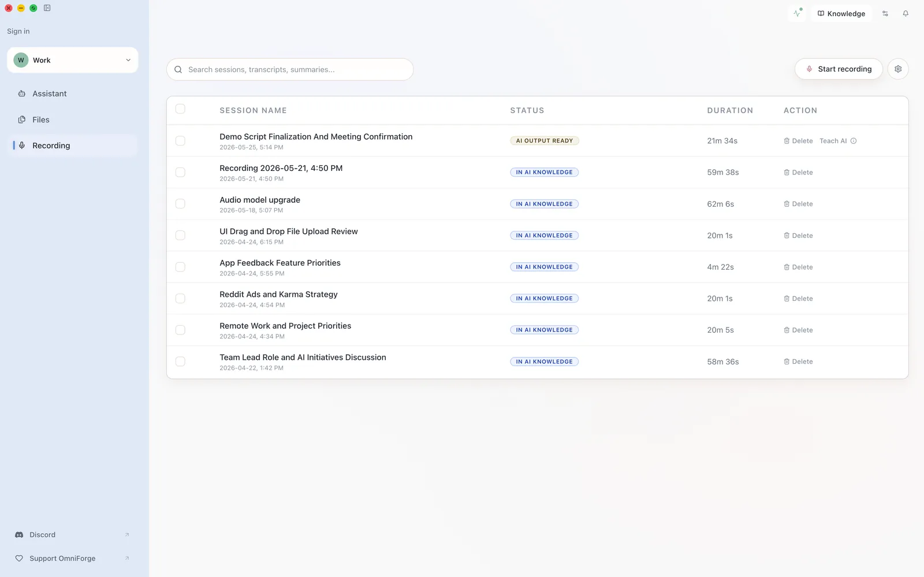924x577 pixels.
Task: Toggle the sidebar panel icon
Action: 47,8
